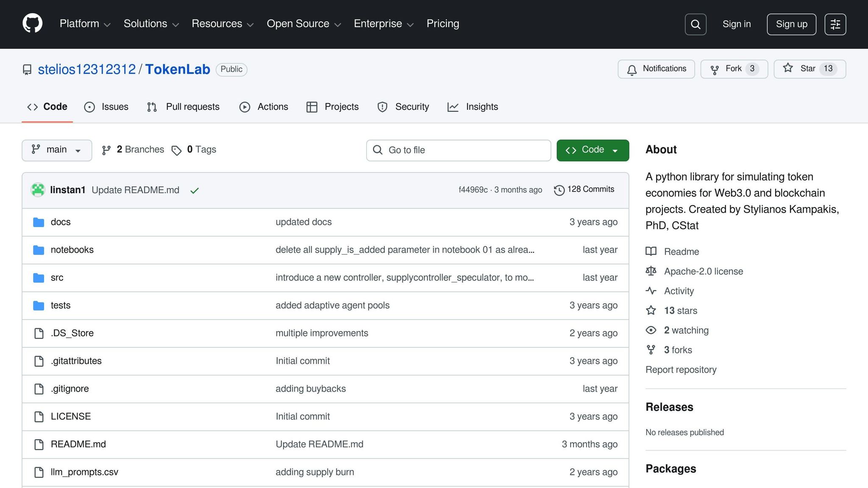Click linstan1's avatar icon
The image size is (868, 488).
point(38,190)
